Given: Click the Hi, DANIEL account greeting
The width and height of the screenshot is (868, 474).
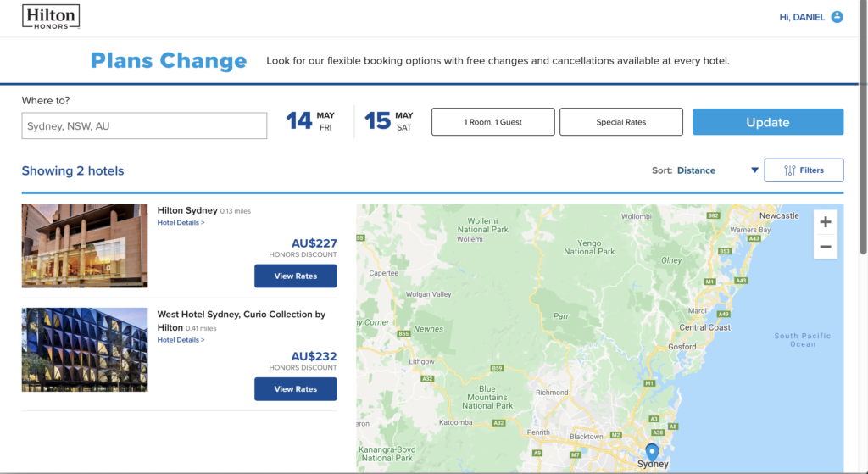Looking at the screenshot, I should 802,17.
